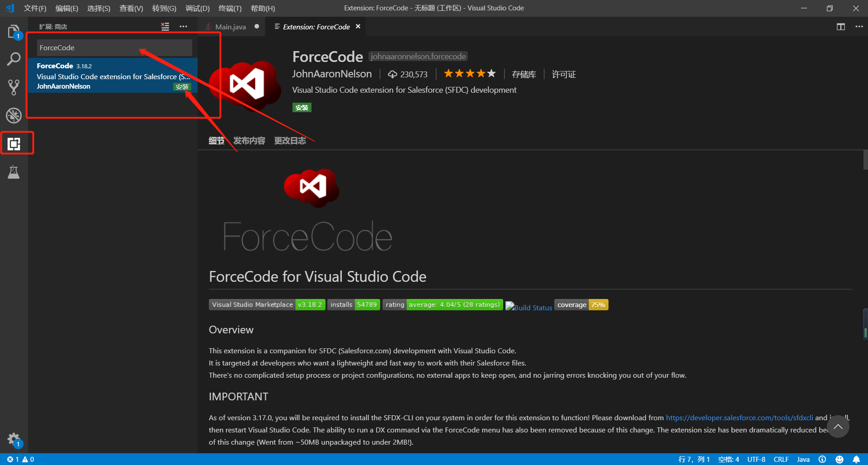Screen dimensions: 868x465
Task: Open the extensions panel more actions menu
Action: (184, 26)
